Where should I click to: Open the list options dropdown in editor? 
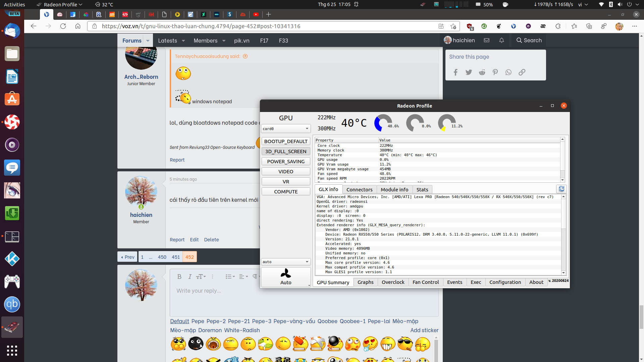click(230, 277)
